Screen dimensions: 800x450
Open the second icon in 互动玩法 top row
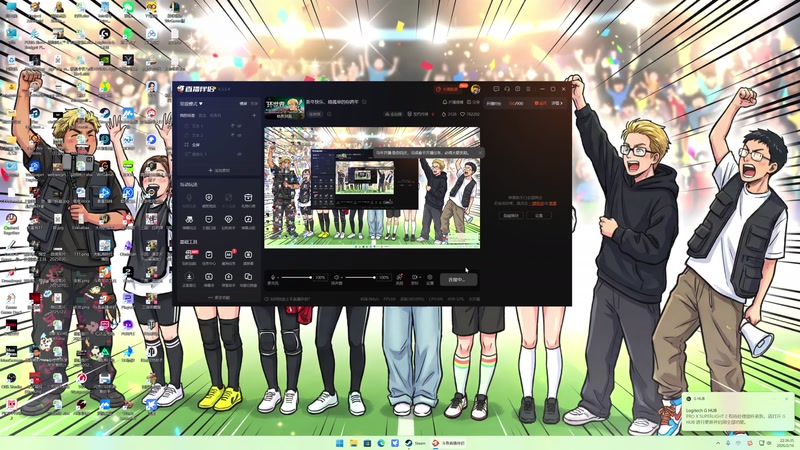pos(209,199)
